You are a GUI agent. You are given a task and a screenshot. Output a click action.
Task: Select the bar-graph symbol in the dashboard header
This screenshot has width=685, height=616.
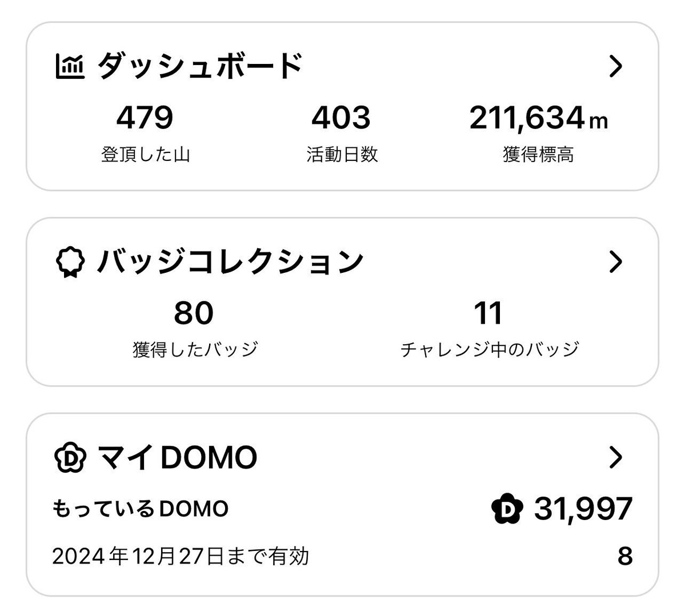(x=71, y=65)
